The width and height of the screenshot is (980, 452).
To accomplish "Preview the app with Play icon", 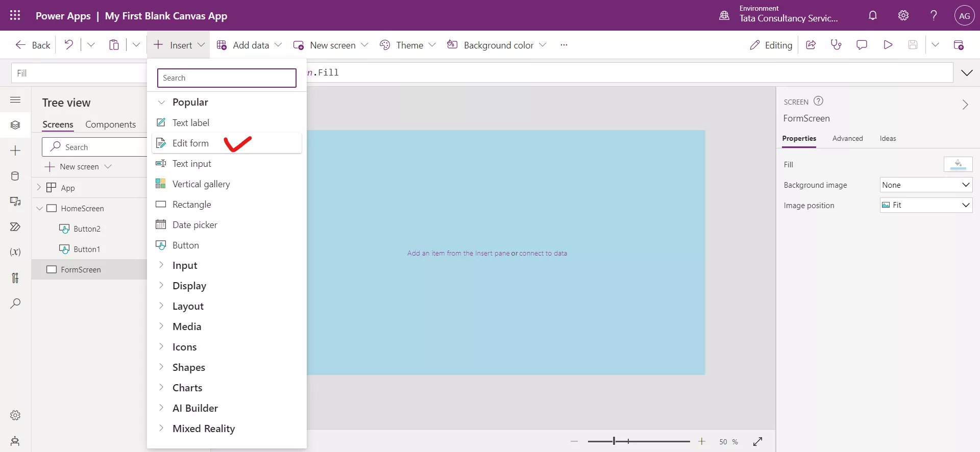I will pyautogui.click(x=888, y=45).
